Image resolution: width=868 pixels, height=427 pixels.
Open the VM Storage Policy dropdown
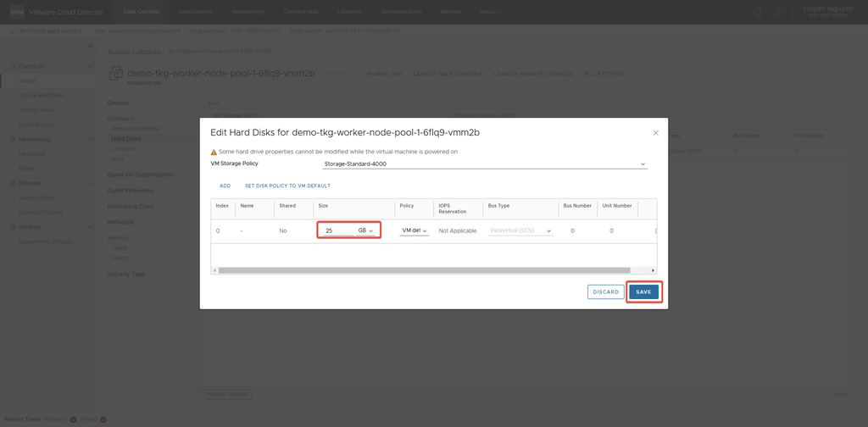pyautogui.click(x=484, y=164)
